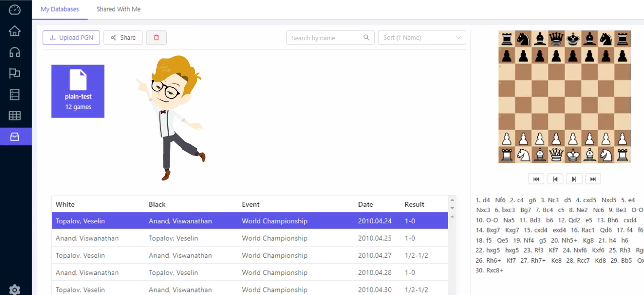Click move Nf6 in the notation

click(x=500, y=200)
